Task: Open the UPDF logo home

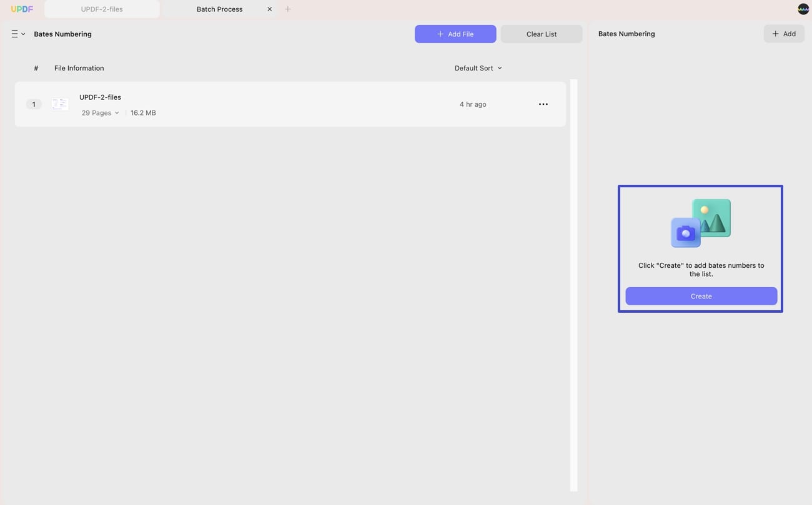Action: (x=22, y=9)
